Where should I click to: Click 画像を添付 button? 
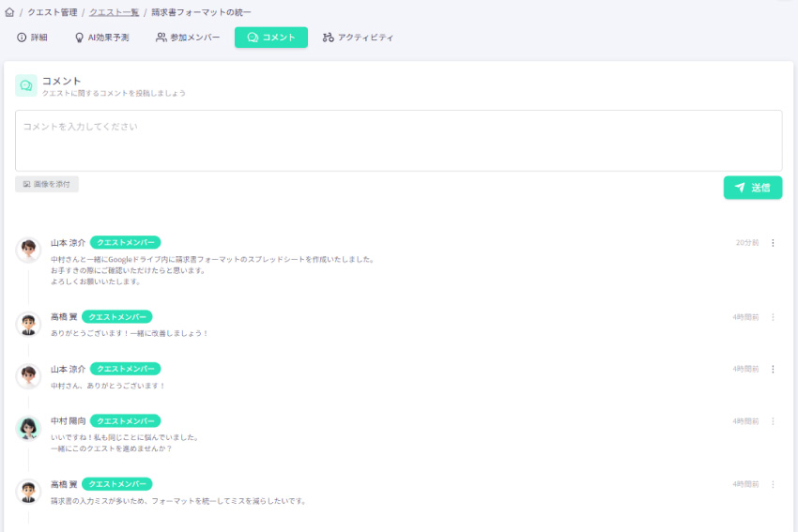tap(47, 184)
